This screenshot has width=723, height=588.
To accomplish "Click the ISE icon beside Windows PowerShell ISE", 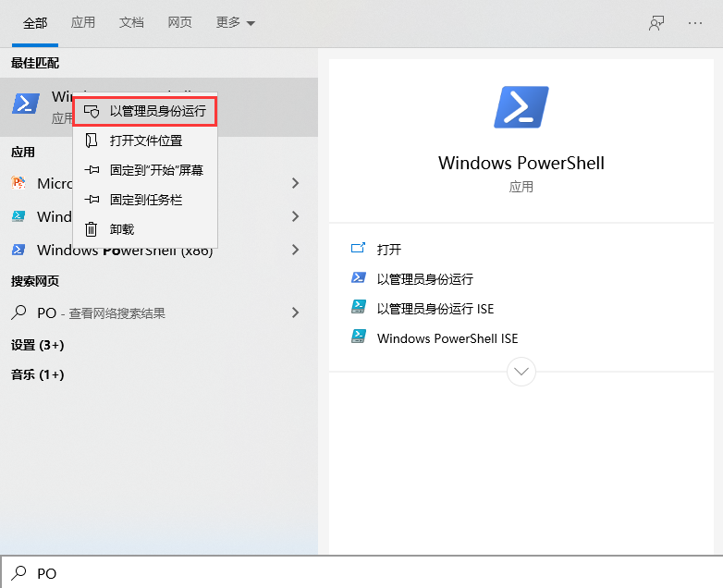I will coord(359,337).
